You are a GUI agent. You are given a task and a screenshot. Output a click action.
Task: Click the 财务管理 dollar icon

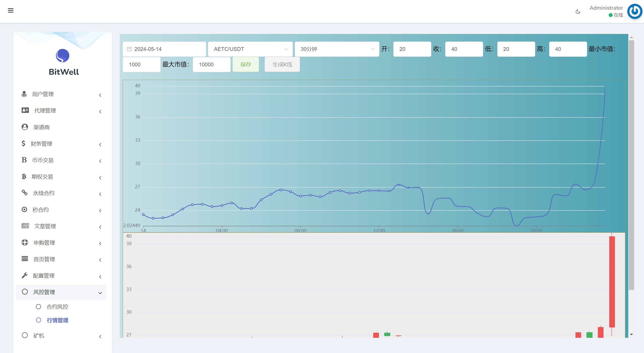(23, 143)
